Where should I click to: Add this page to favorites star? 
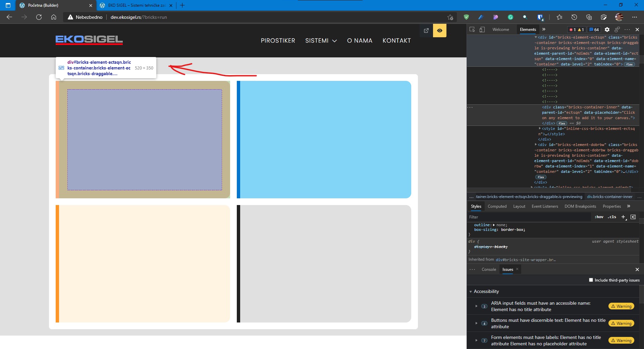tap(450, 17)
